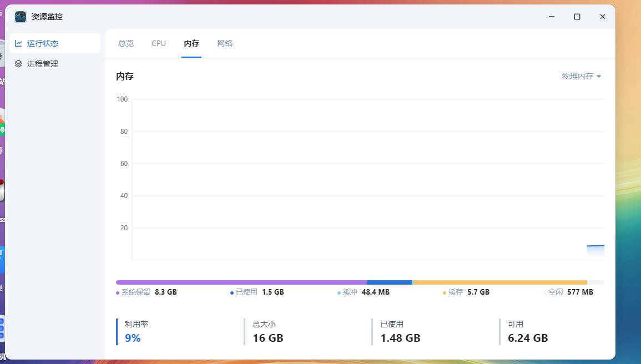Image resolution: width=641 pixels, height=364 pixels.
Task: Click the layers icon beside 进程管理
Action: [18, 64]
